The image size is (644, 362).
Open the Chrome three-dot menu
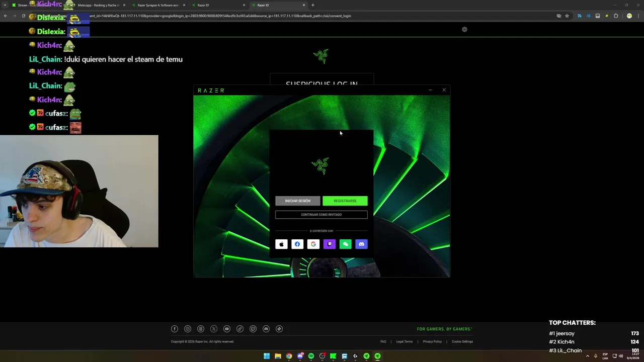point(638,16)
